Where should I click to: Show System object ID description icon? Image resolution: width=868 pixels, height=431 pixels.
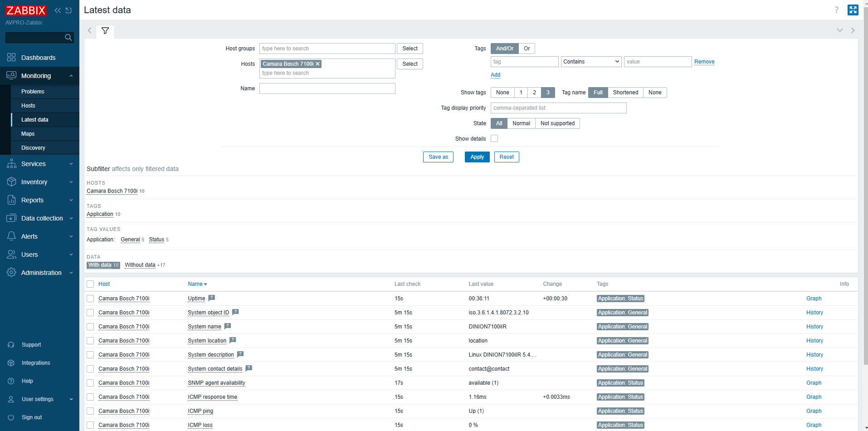pos(235,312)
